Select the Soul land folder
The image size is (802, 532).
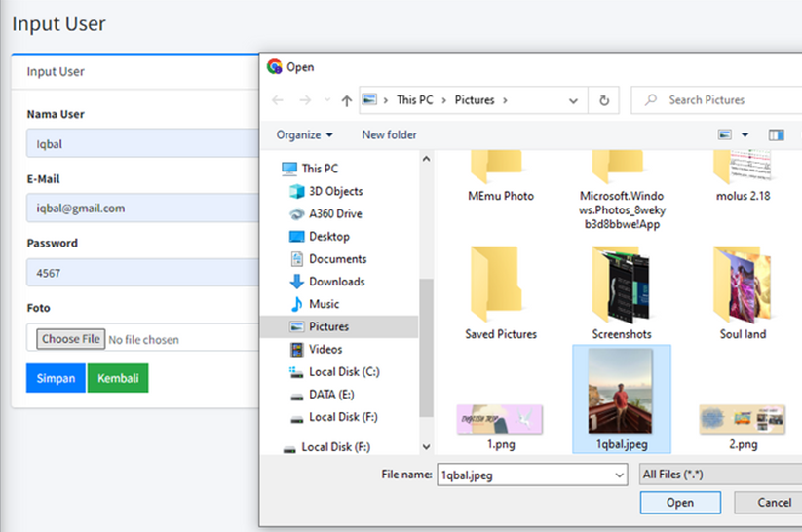click(x=743, y=293)
